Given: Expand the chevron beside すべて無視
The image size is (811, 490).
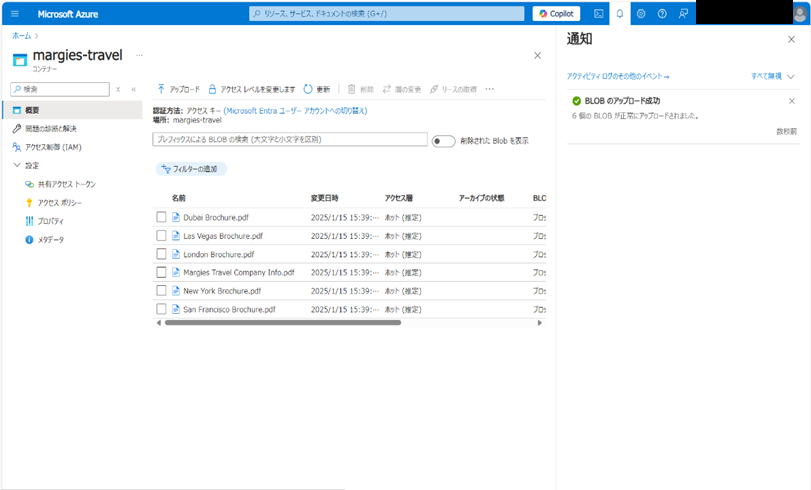Looking at the screenshot, I should point(790,77).
